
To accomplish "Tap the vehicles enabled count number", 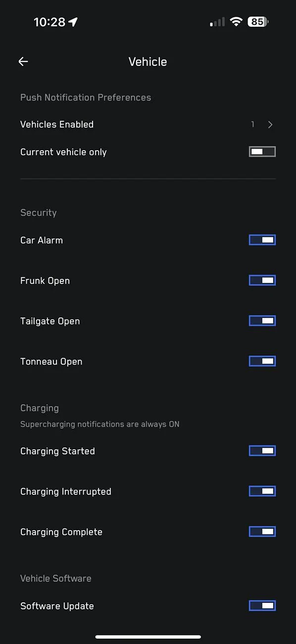I will pos(252,124).
